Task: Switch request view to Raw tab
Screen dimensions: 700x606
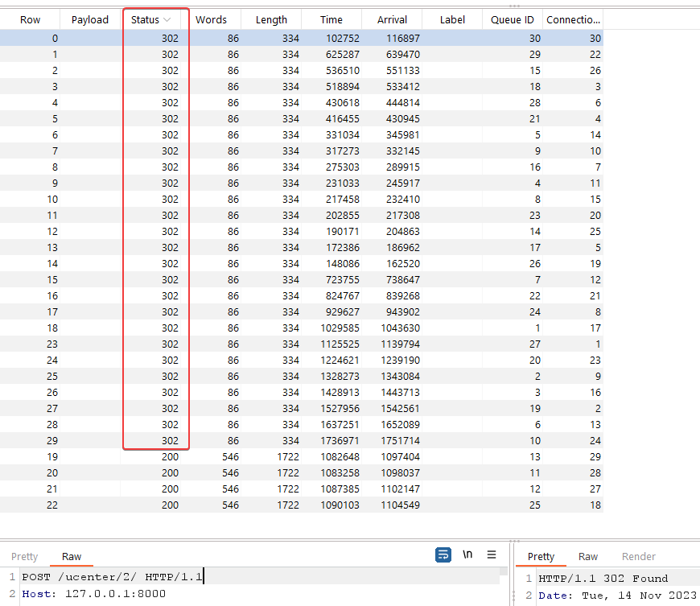Action: (72, 556)
